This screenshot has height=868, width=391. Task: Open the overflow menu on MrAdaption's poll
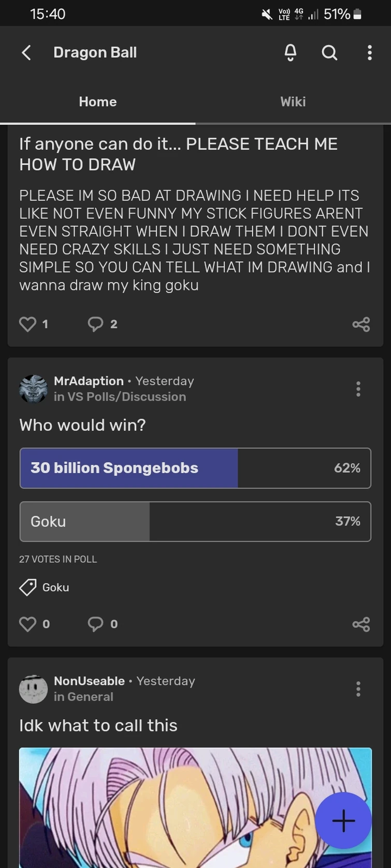[358, 389]
